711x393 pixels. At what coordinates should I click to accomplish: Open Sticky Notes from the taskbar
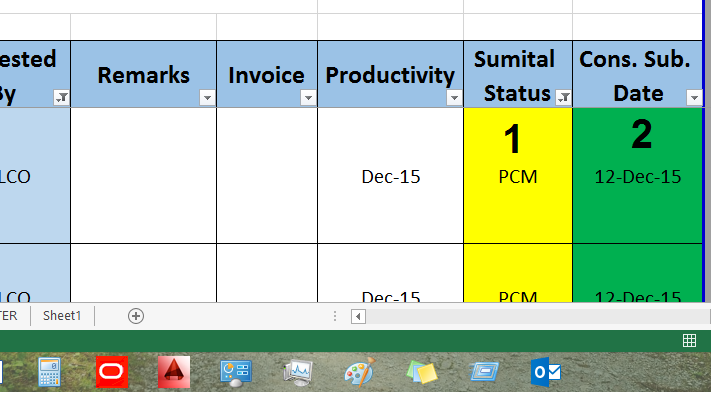[x=422, y=373]
